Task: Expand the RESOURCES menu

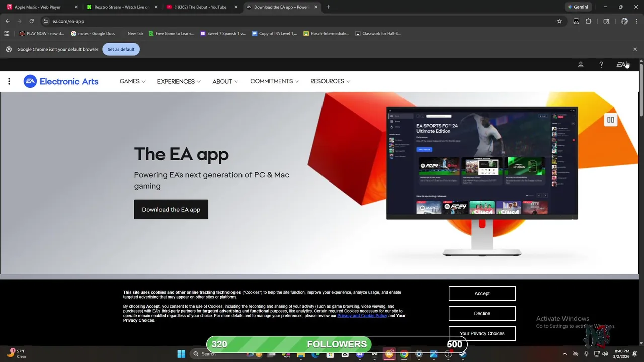Action: 330,81
